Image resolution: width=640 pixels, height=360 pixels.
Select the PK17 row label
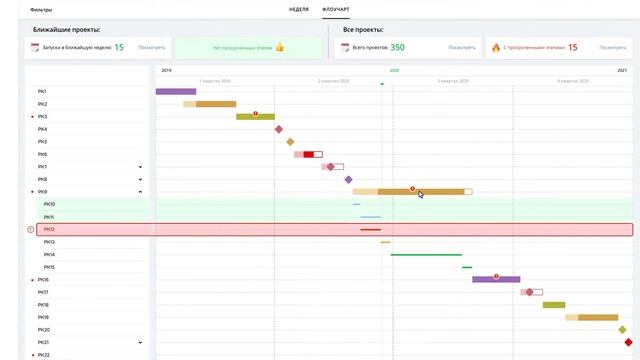[x=43, y=292]
